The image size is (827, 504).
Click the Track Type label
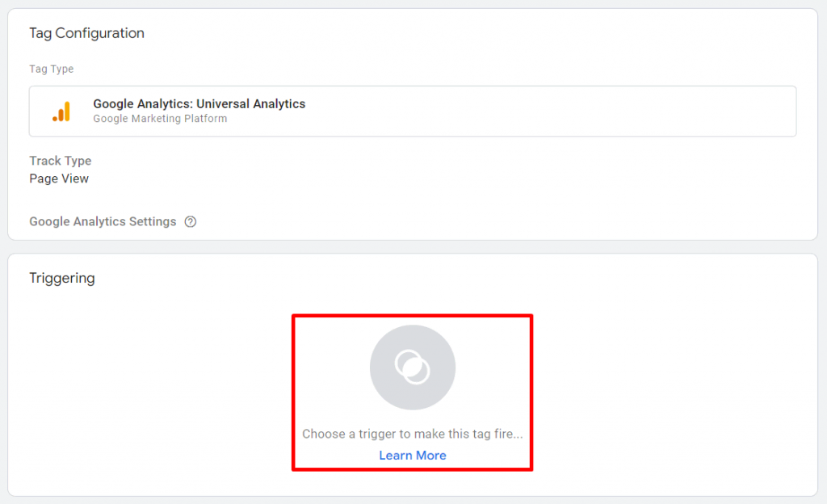(61, 161)
